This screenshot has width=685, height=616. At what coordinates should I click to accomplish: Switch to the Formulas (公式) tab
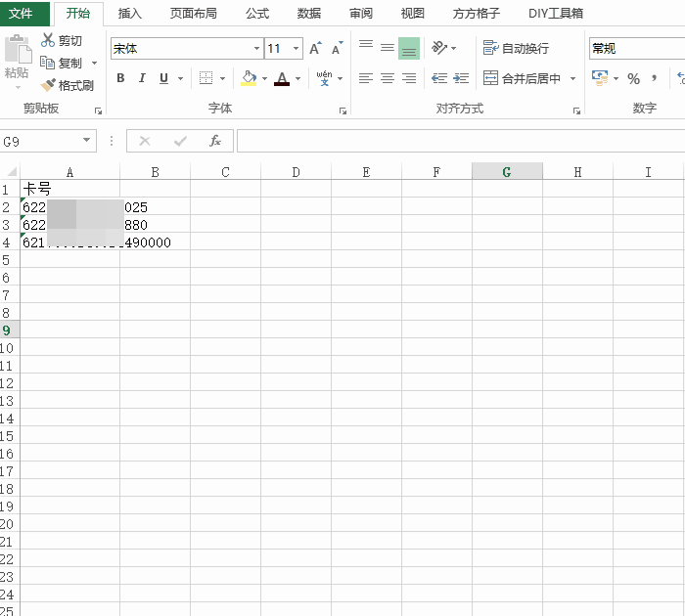coord(257,14)
